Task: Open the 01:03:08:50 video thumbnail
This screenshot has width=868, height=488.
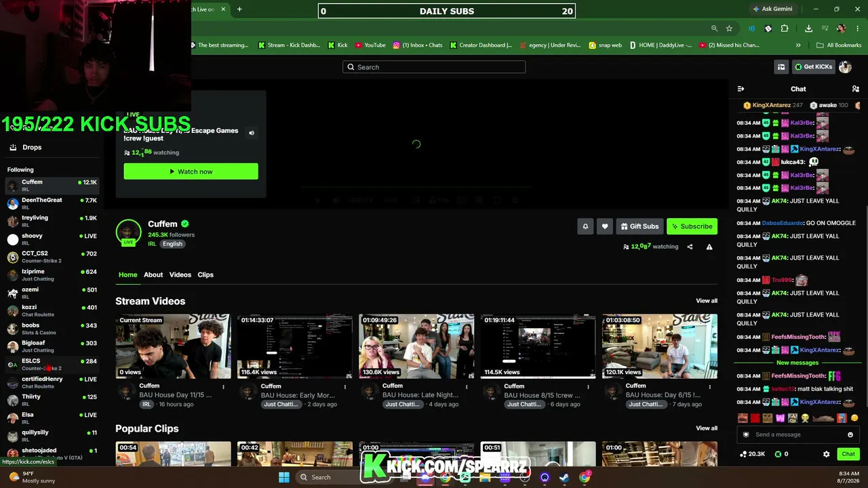Action: (660, 346)
